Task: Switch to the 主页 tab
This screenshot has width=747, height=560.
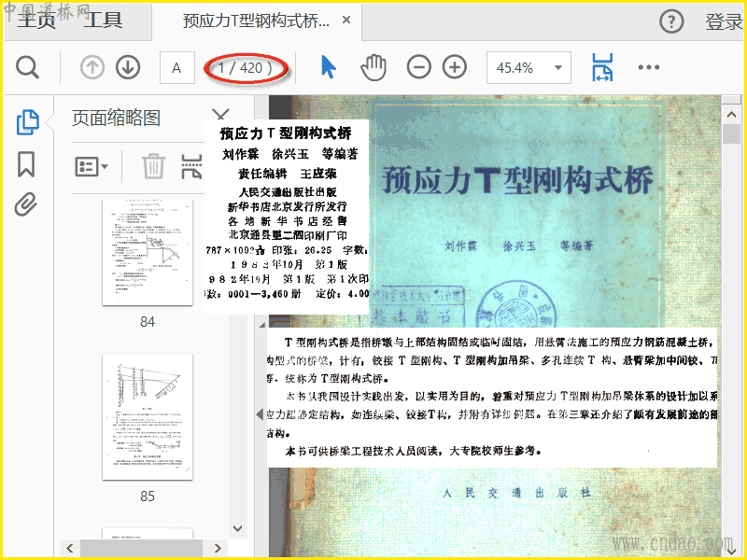Action: pyautogui.click(x=36, y=21)
